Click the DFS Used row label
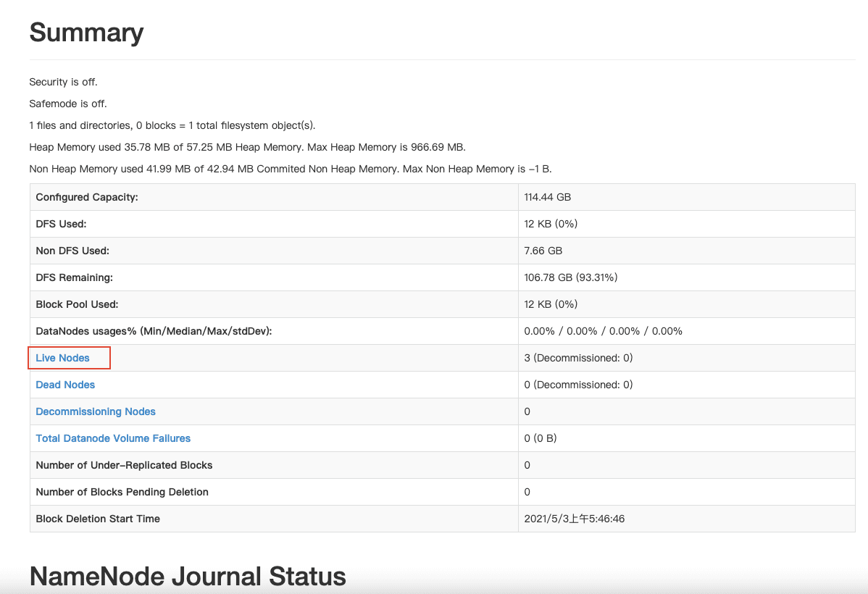 point(61,224)
